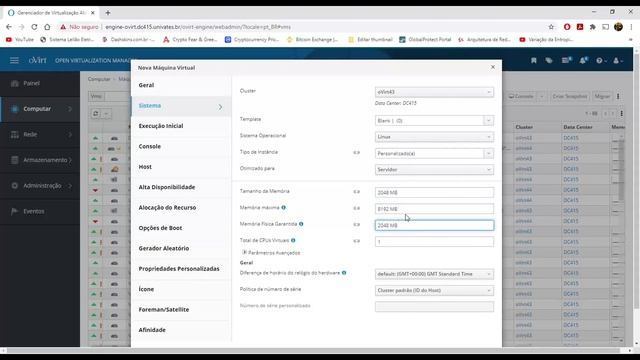The image size is (640, 360).
Task: Select the Geral tab in dialog
Action: click(181, 85)
